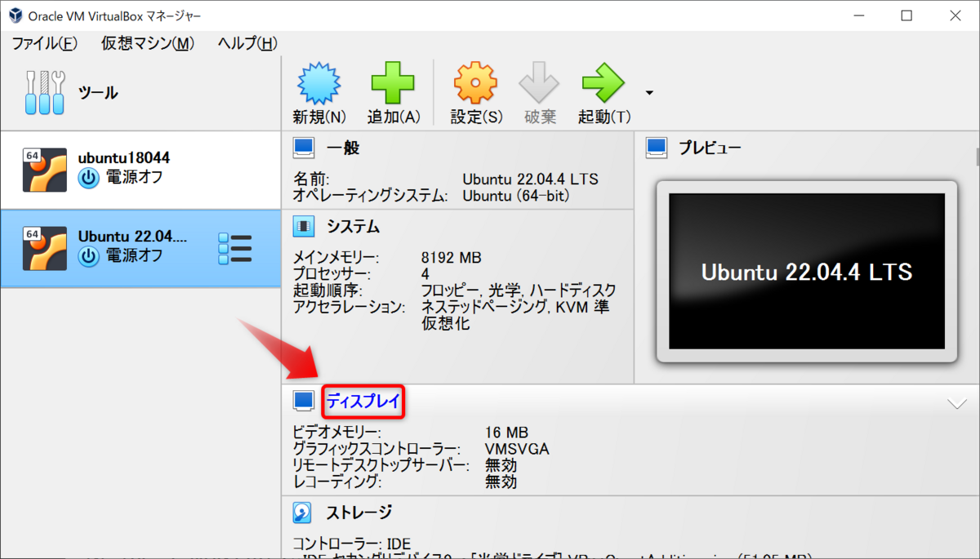
Task: Open the list menu icon beside Ubuntu 22.04
Action: tap(235, 248)
